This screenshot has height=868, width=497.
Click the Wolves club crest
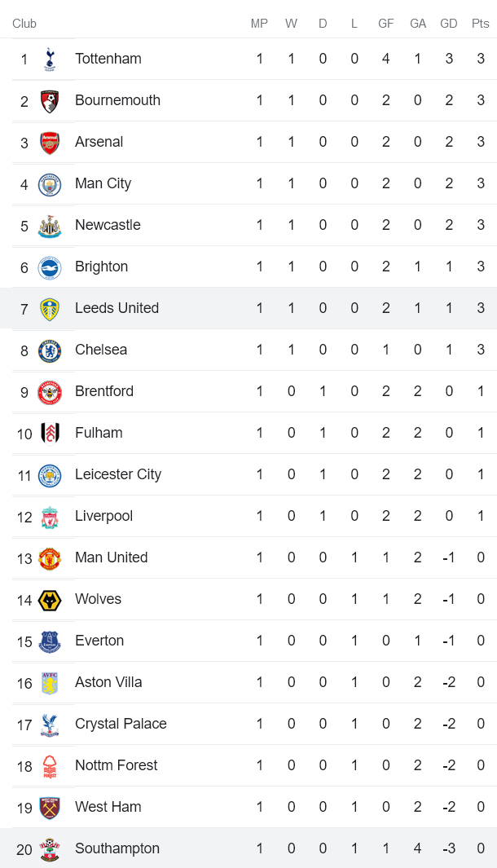click(50, 600)
